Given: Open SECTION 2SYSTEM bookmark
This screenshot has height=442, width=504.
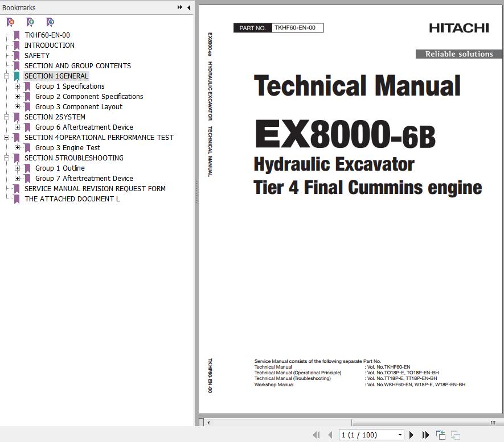Looking at the screenshot, I should 55,117.
